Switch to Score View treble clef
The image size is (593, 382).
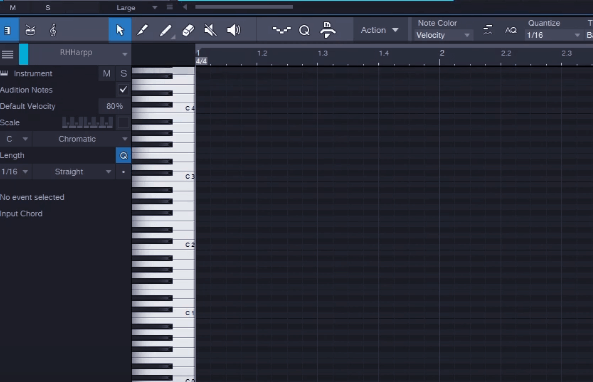point(53,30)
